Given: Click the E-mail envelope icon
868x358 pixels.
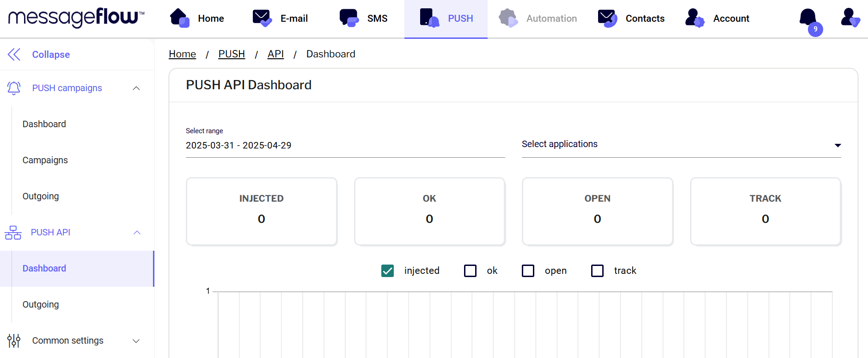Looking at the screenshot, I should click(x=262, y=18).
